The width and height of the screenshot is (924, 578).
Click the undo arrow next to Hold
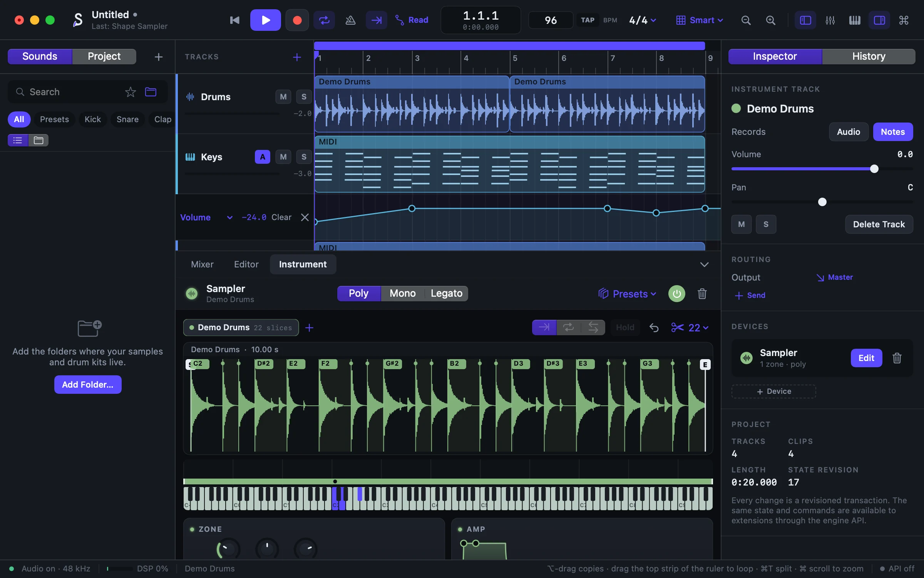click(x=654, y=328)
